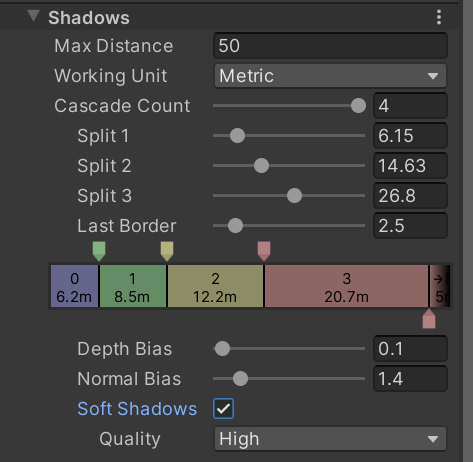The height and width of the screenshot is (462, 473).
Task: Click the Last Border label
Action: (127, 226)
